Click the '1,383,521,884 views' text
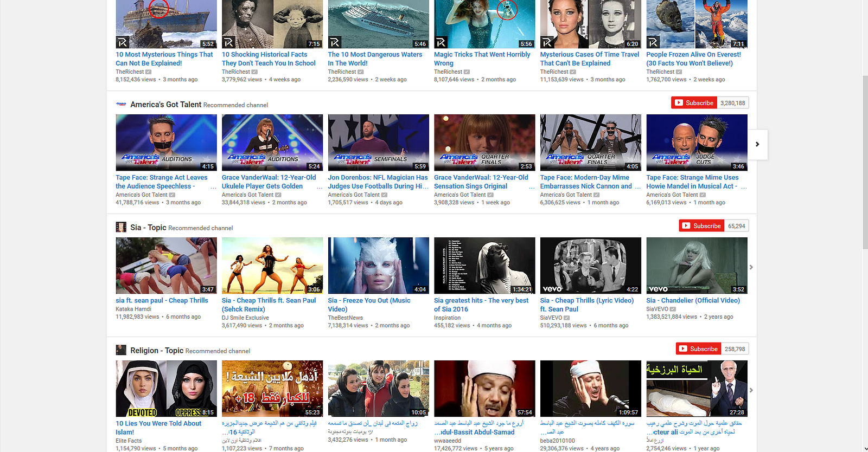 click(x=672, y=317)
